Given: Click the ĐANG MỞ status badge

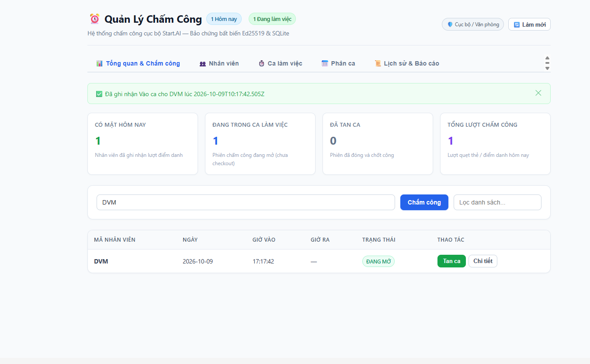Looking at the screenshot, I should [x=378, y=261].
